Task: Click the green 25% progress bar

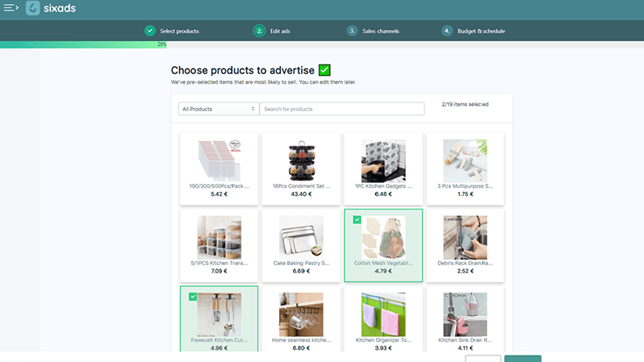Action: click(83, 44)
